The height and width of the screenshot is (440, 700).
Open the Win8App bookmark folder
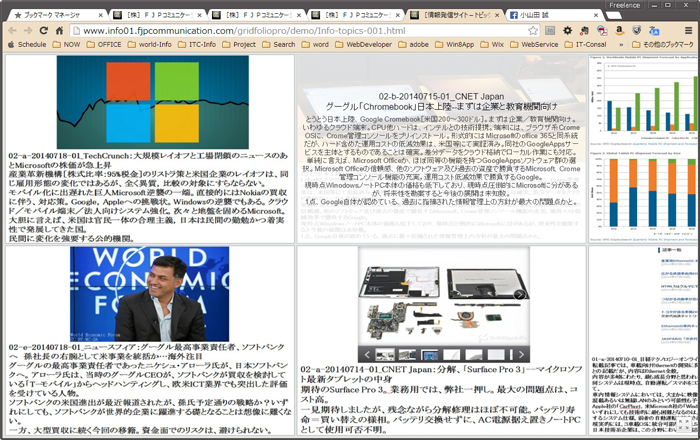[454, 44]
